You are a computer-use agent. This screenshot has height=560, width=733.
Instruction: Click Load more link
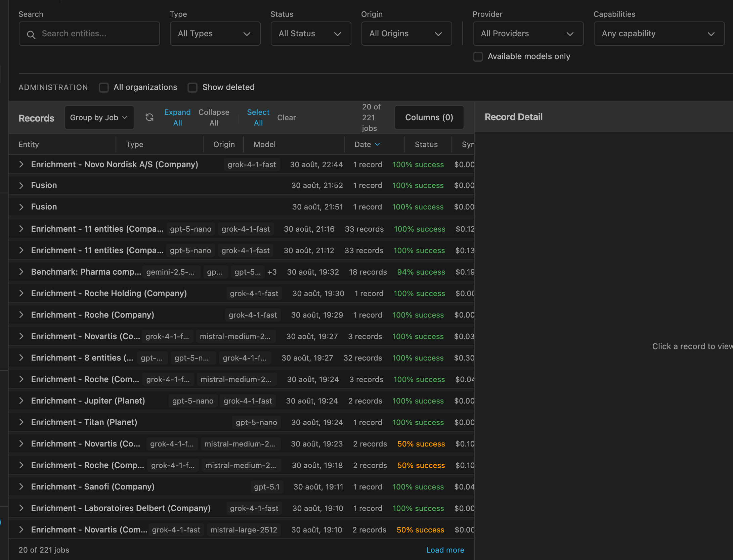click(x=445, y=550)
